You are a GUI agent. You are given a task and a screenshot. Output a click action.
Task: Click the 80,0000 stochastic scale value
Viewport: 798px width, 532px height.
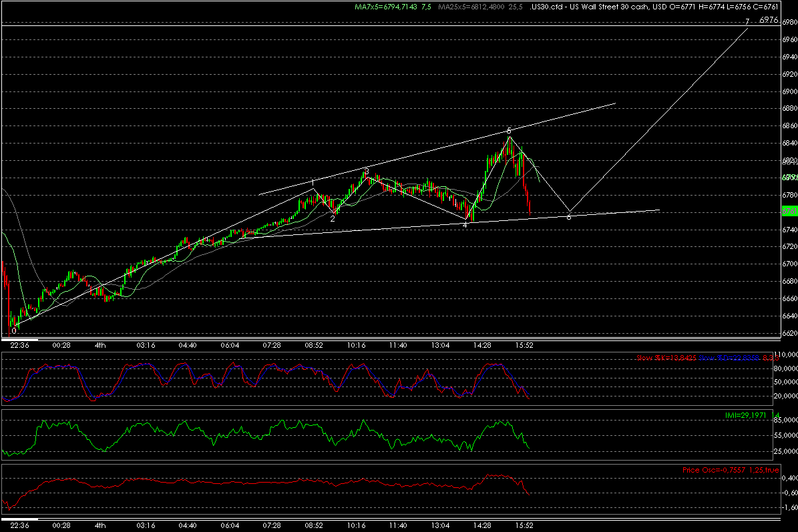click(x=787, y=368)
